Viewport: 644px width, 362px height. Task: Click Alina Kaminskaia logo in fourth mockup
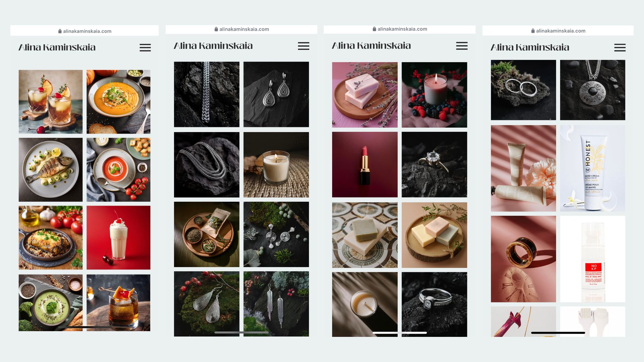tap(530, 47)
